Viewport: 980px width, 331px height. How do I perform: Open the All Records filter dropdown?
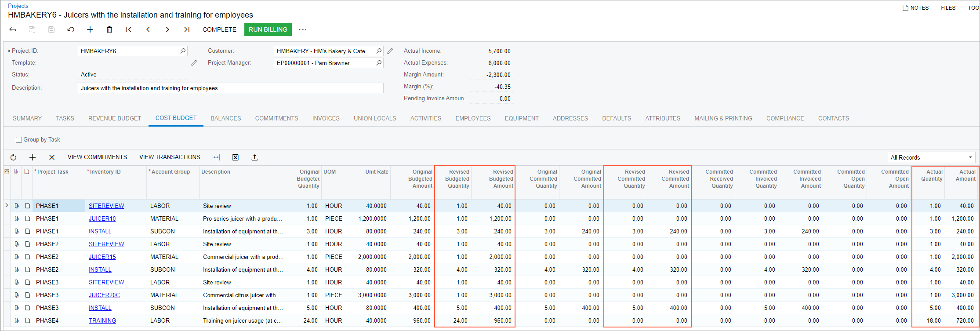coord(931,157)
